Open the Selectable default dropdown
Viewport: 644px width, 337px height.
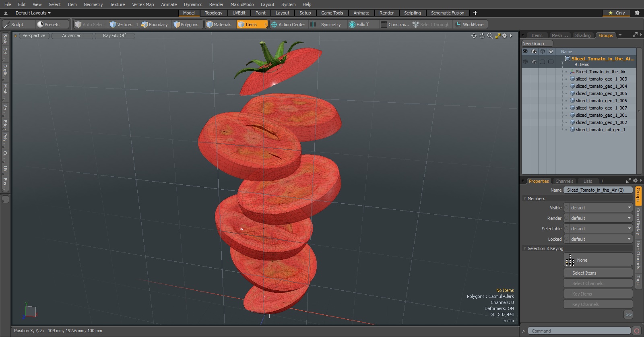pyautogui.click(x=598, y=229)
